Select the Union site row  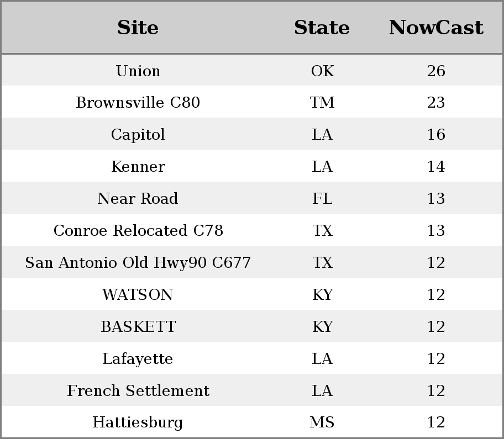pos(252,70)
